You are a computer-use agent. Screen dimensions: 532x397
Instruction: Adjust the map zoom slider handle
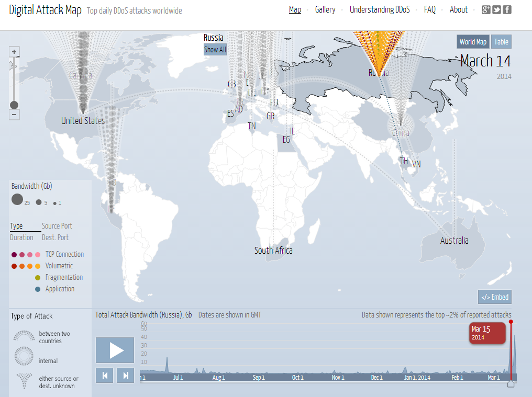[x=14, y=105]
